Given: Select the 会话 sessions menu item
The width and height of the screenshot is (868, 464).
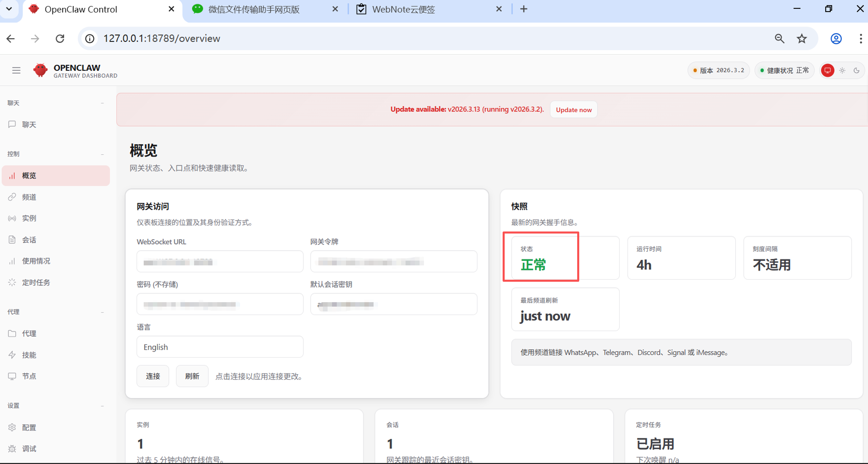Looking at the screenshot, I should tap(29, 240).
